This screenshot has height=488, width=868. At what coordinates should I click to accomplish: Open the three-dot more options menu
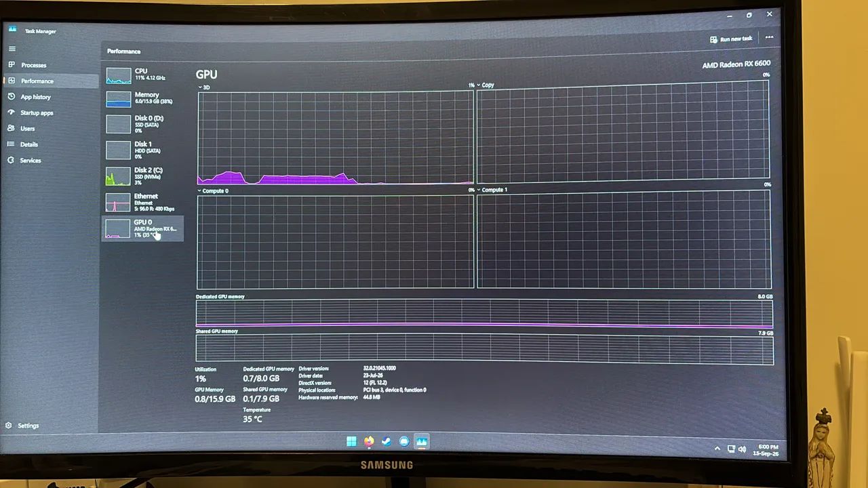pos(769,37)
